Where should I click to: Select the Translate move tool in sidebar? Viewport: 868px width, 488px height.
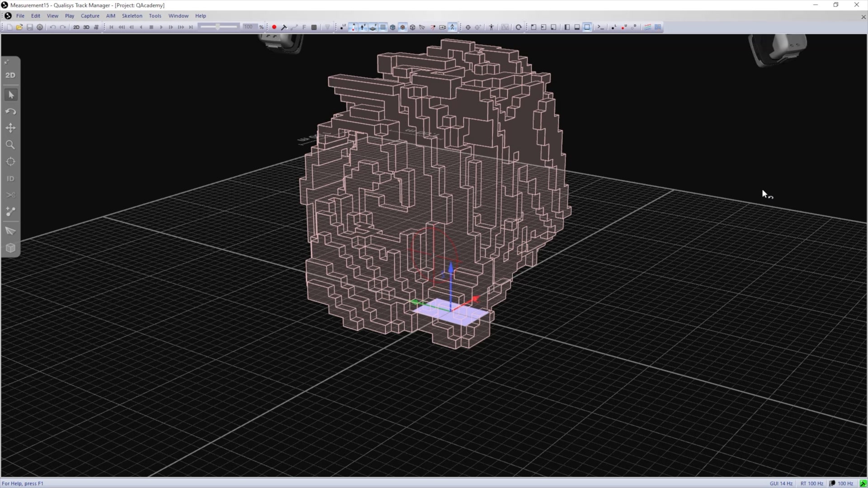[11, 128]
